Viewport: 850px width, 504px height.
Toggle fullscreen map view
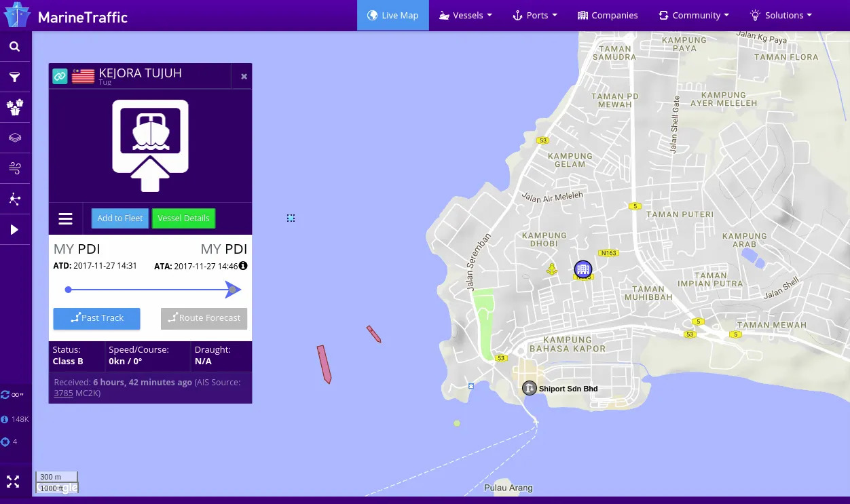click(13, 482)
